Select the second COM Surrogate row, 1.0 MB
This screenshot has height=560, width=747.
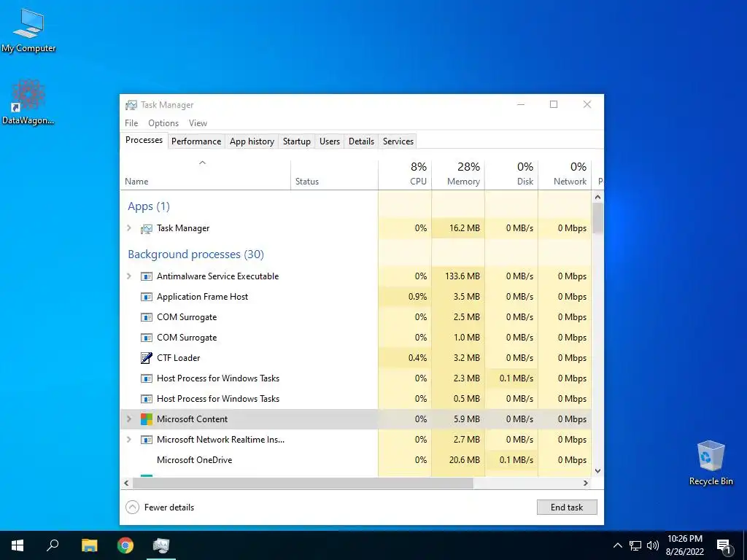pyautogui.click(x=356, y=338)
